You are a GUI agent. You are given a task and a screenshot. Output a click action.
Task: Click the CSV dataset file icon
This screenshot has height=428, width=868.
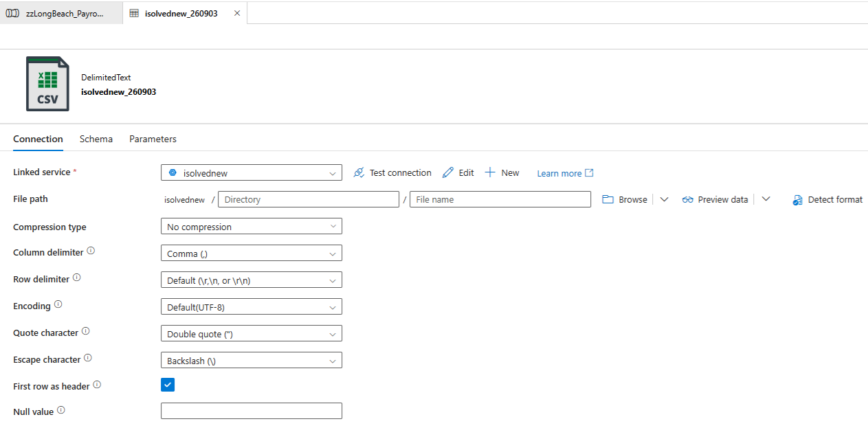(x=47, y=84)
